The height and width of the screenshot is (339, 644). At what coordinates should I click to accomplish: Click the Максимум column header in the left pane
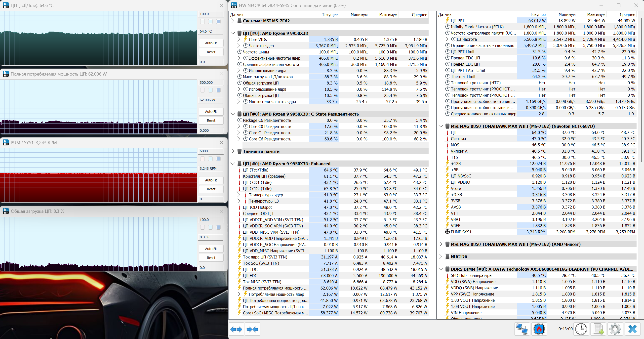coord(388,15)
